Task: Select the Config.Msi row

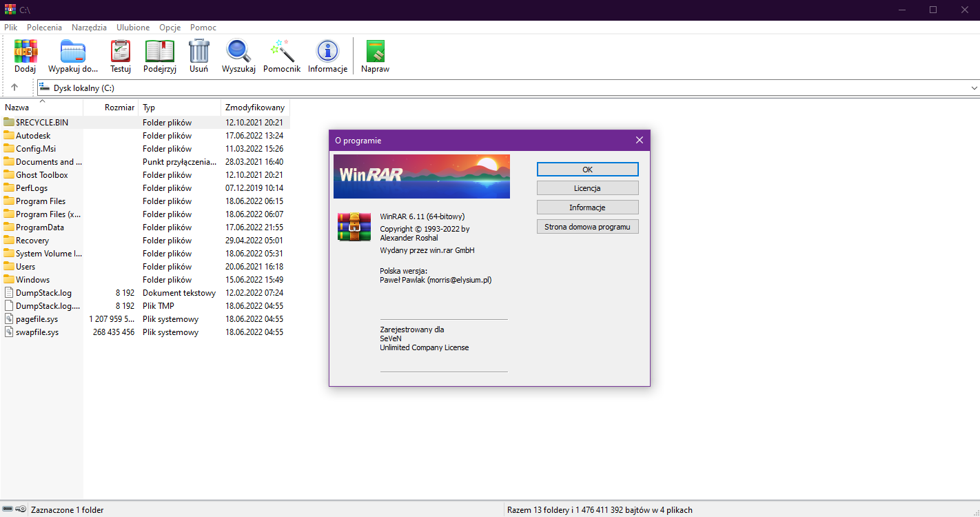Action: (x=145, y=149)
